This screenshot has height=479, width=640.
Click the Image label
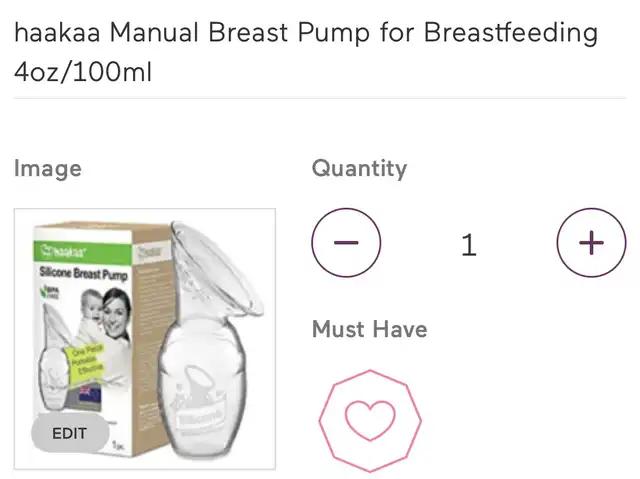tap(48, 169)
